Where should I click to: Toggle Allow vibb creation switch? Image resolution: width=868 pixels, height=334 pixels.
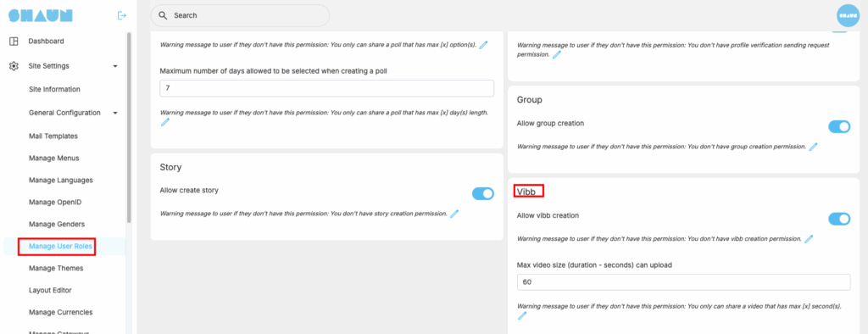(x=838, y=219)
